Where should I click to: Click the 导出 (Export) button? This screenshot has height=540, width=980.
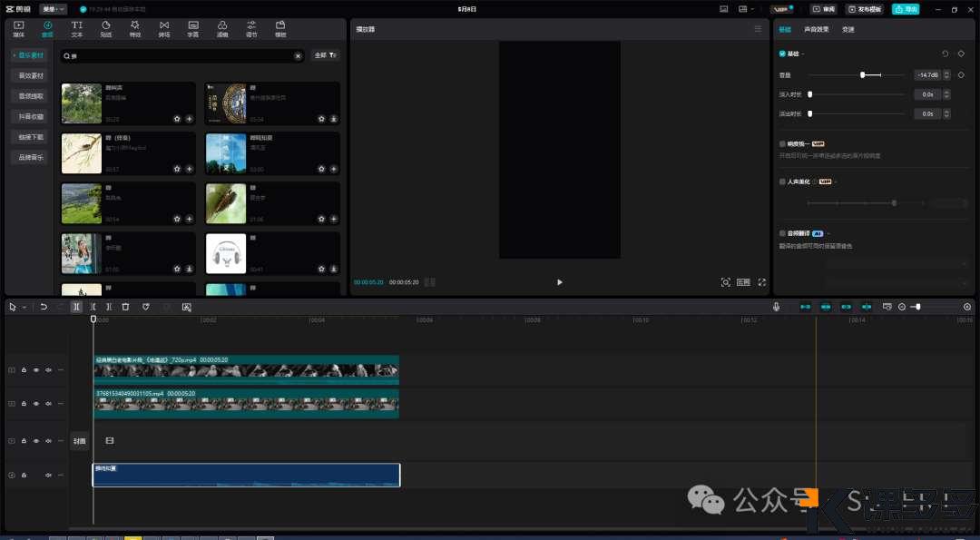[x=905, y=9]
